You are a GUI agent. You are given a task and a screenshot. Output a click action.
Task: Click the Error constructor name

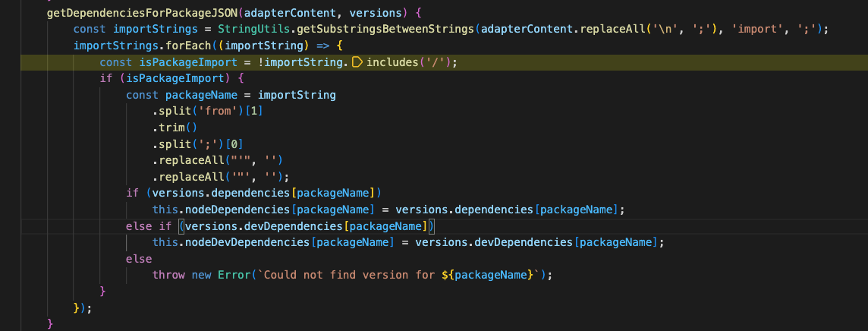234,275
